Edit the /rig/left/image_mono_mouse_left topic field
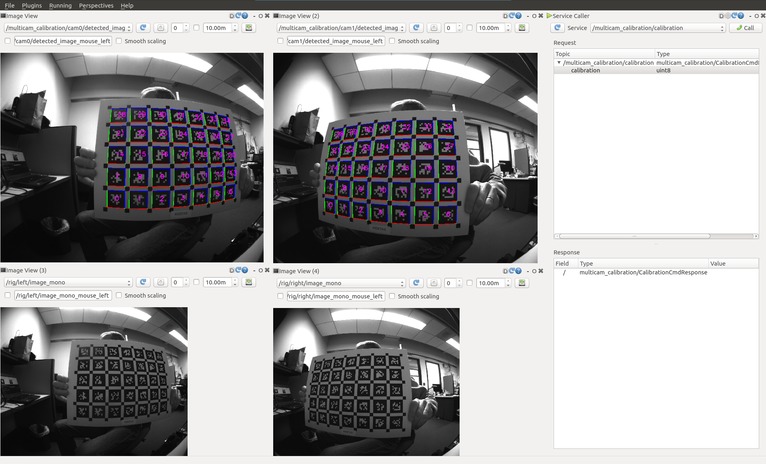 click(63, 295)
